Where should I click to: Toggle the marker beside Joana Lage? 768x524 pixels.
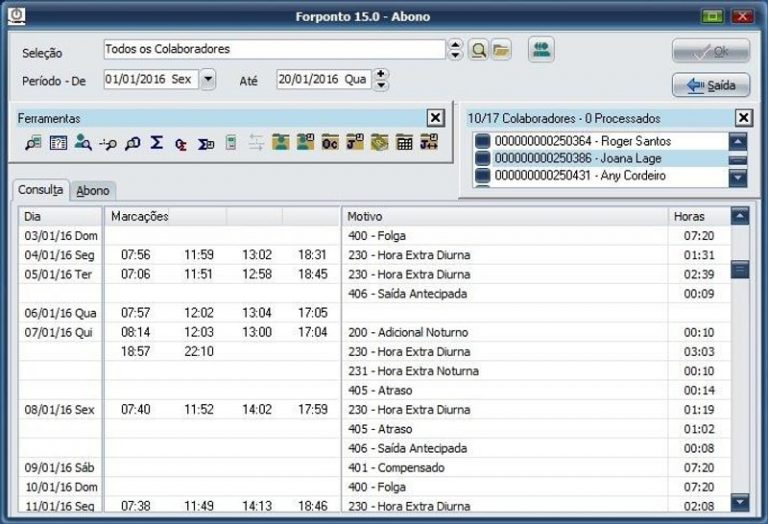tap(482, 159)
